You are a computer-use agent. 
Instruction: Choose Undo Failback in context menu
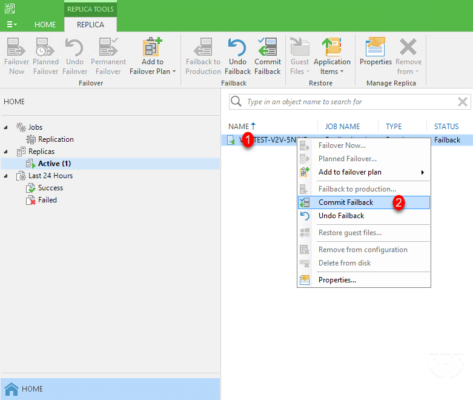(x=364, y=216)
